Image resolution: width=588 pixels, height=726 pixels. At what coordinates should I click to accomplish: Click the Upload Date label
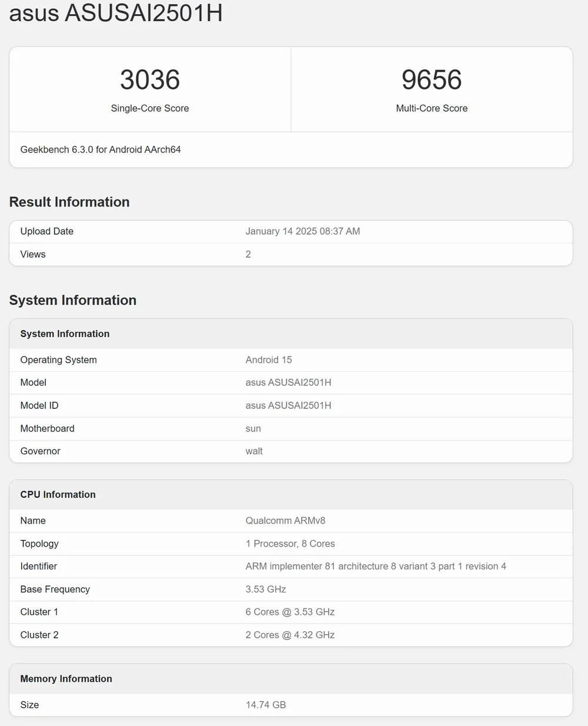pos(47,231)
